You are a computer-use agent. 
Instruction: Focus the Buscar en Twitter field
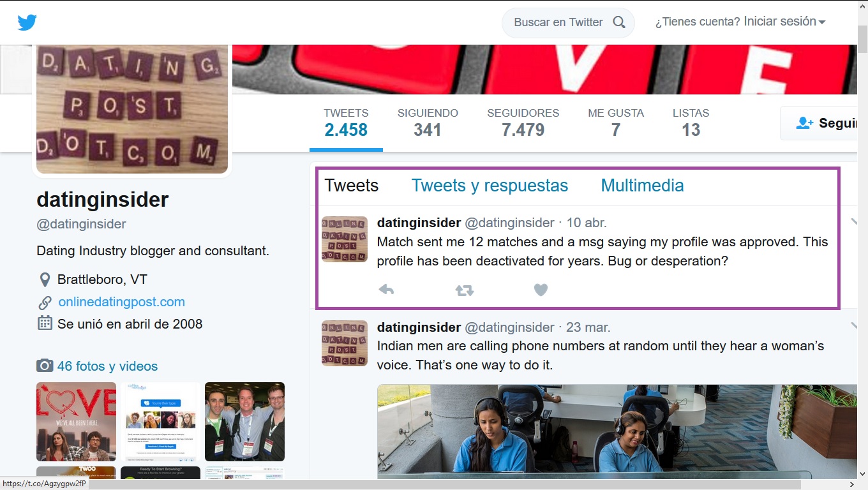tap(568, 22)
